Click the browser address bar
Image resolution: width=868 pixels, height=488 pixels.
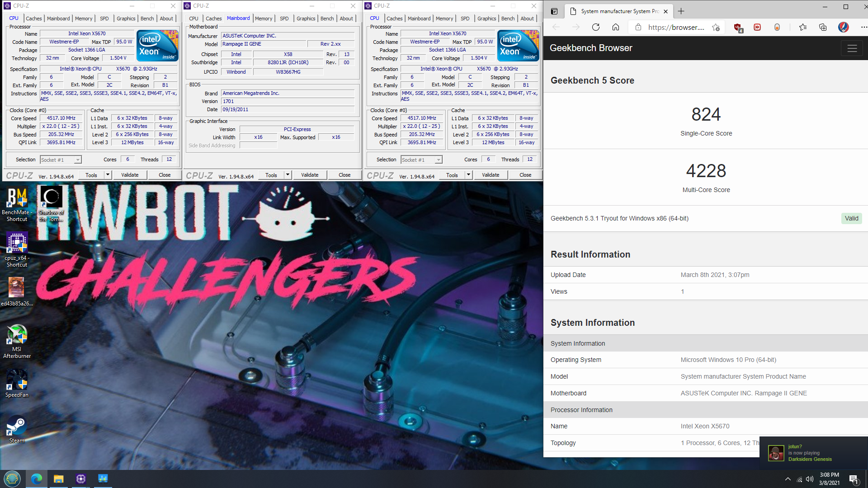[676, 27]
